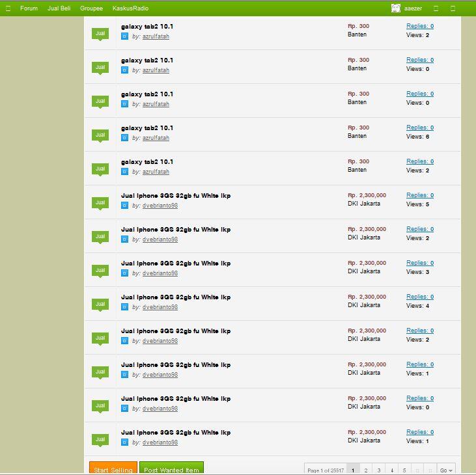
Task: Open the Groupee menu item
Action: pos(91,8)
